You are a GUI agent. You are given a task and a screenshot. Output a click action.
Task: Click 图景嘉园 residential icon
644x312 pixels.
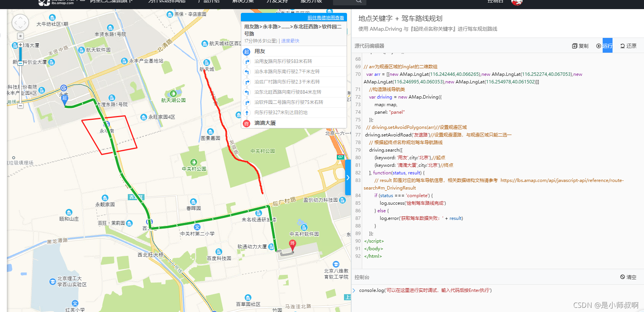click(210, 132)
